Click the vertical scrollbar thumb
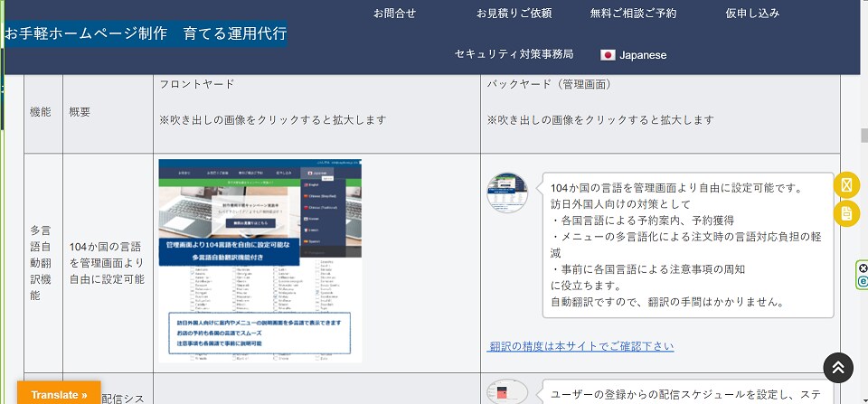The height and width of the screenshot is (404, 868). (x=863, y=136)
